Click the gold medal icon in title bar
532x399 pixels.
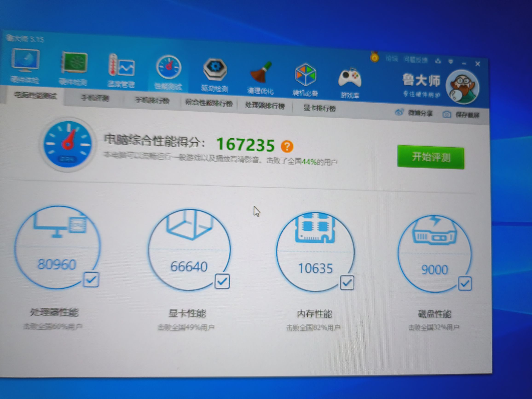click(x=374, y=57)
